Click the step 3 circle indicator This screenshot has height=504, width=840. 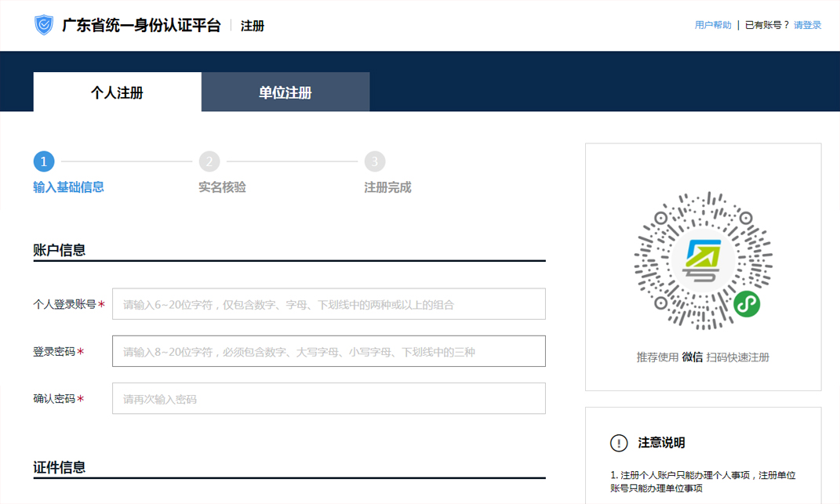pos(374,161)
